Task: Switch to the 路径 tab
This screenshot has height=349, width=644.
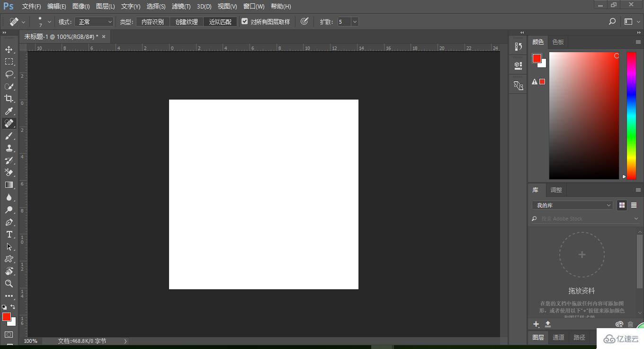Action: pyautogui.click(x=579, y=337)
